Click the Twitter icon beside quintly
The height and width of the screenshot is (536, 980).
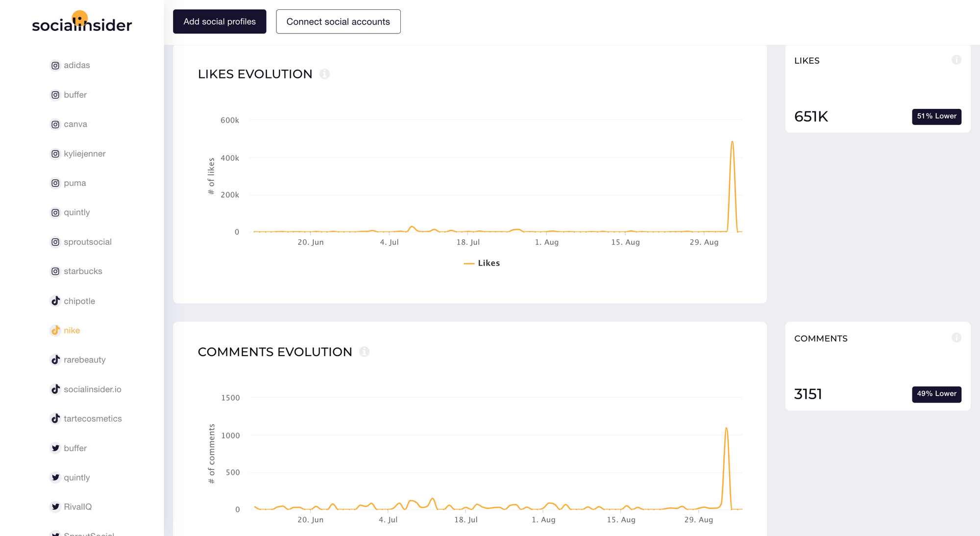point(55,477)
